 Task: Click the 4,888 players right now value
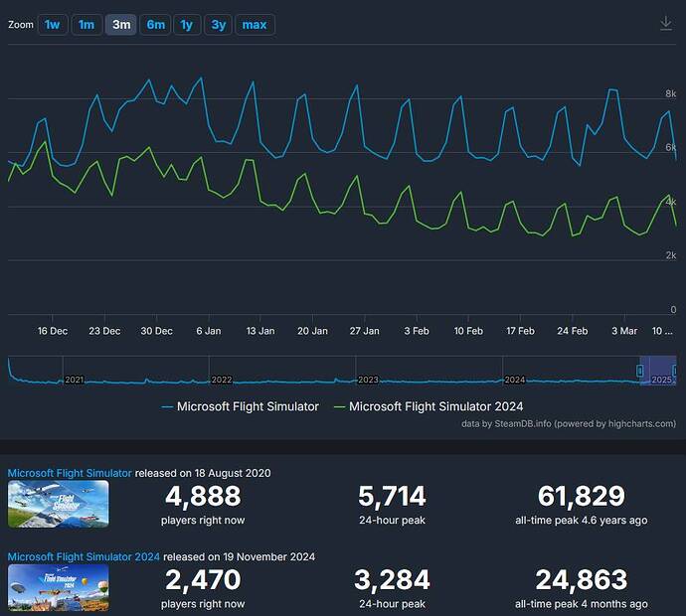coord(203,496)
